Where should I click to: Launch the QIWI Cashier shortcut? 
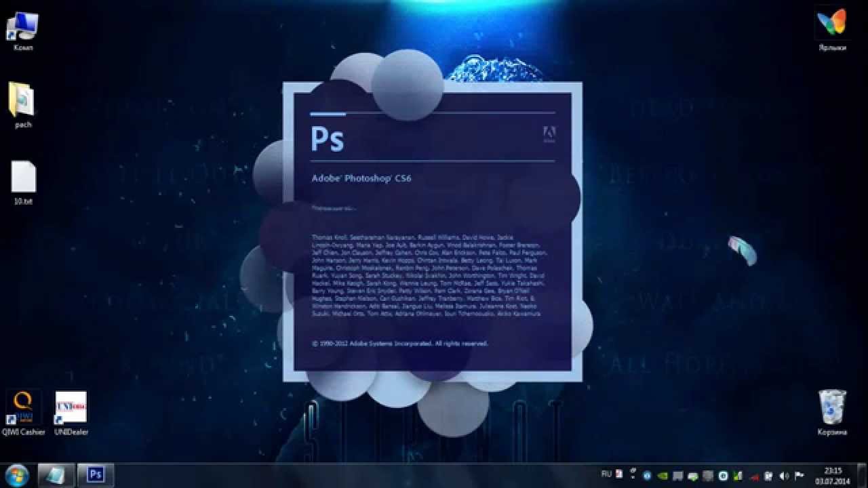[23, 413]
